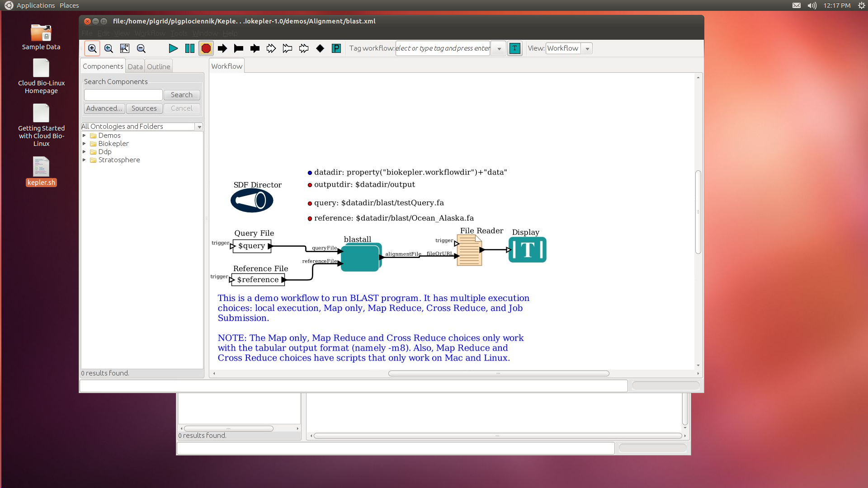
Task: Open the Help menu
Action: pyautogui.click(x=230, y=33)
